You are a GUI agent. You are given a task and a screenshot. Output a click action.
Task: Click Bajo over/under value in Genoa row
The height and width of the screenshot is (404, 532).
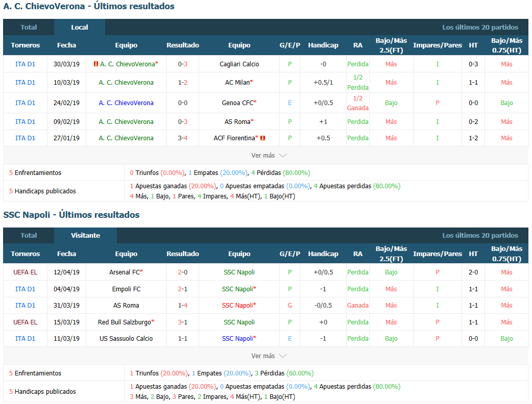[x=391, y=103]
